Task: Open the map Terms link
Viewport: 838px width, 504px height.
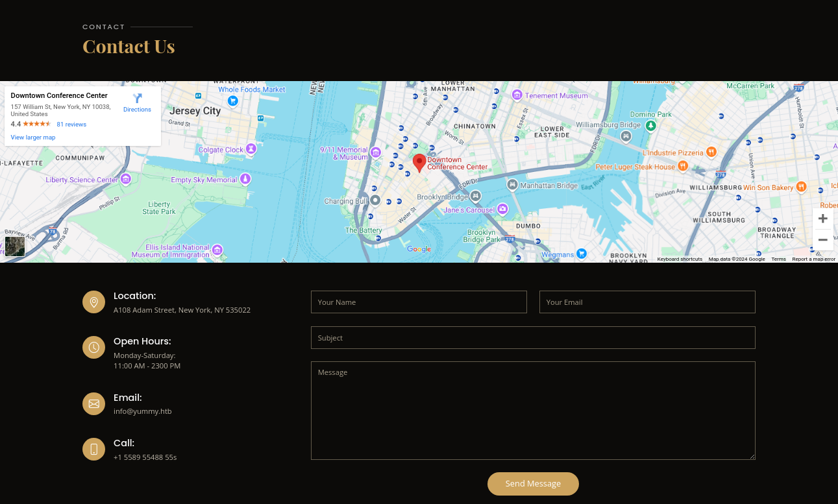Action: coord(778,259)
